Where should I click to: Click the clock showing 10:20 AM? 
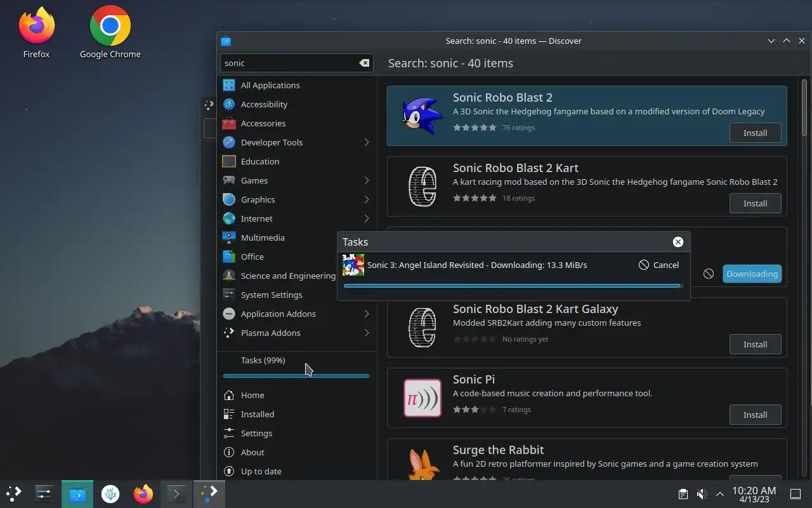point(754,494)
